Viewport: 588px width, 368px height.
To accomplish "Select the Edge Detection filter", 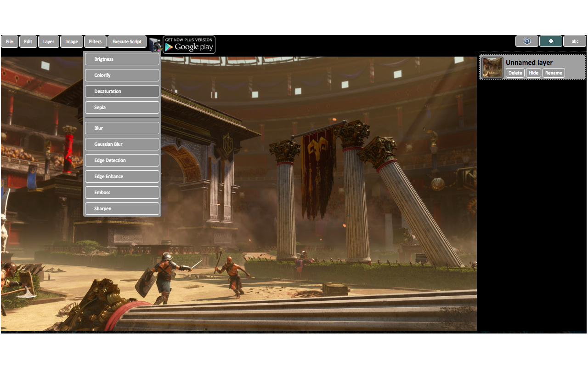I will point(122,160).
